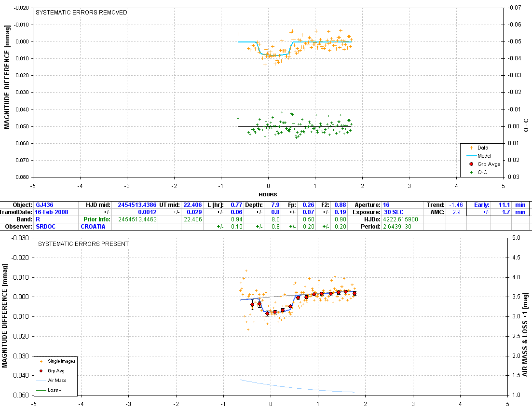Click the "Trend:" label cell
The width and height of the screenshot is (532, 409).
[436, 205]
